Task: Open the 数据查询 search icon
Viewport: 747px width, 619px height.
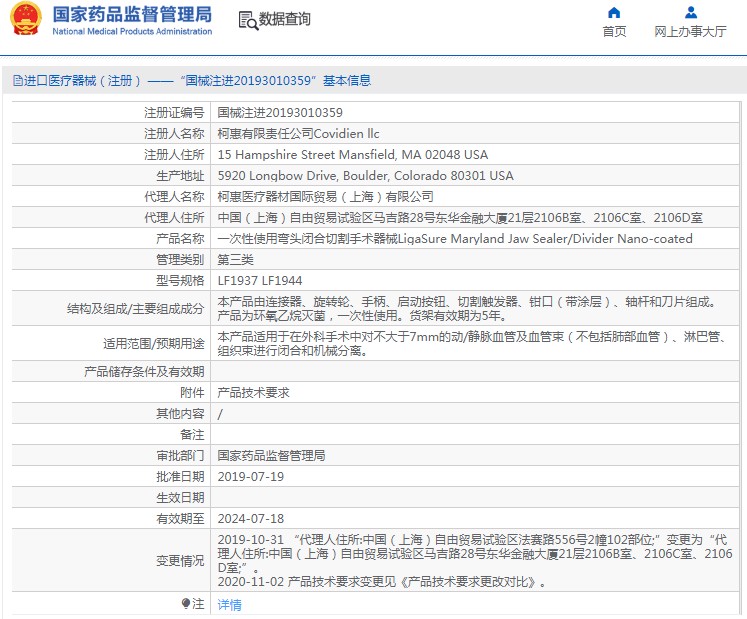Action: click(x=248, y=20)
